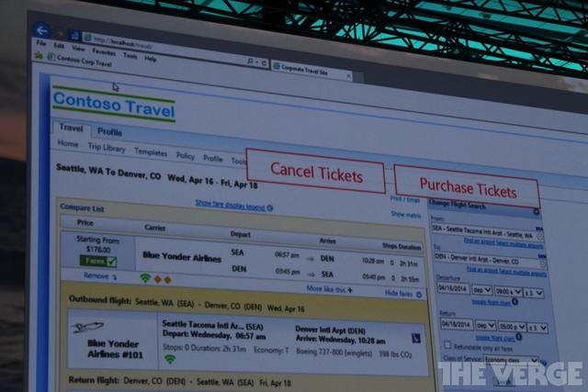Click the Contoso Travel logo
This screenshot has height=392, width=588.
(114, 105)
